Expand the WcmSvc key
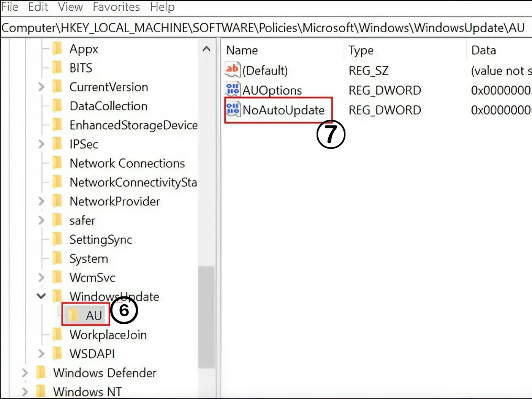The width and height of the screenshot is (532, 399). (41, 277)
